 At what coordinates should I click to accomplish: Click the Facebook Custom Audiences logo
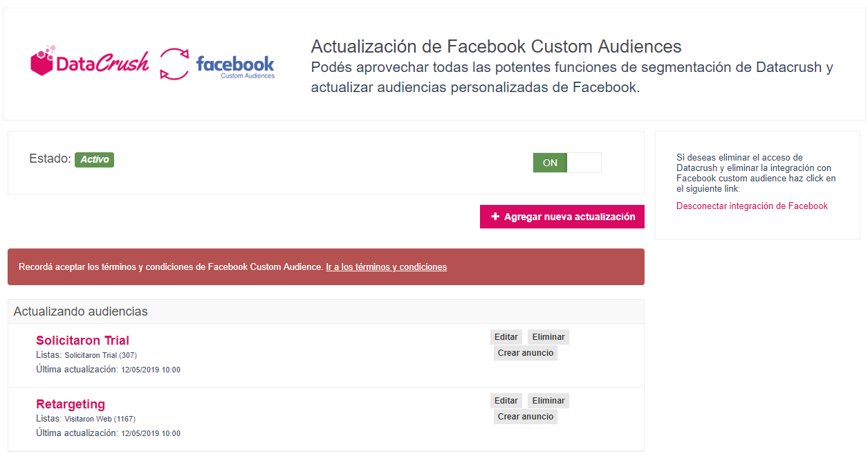click(x=235, y=66)
